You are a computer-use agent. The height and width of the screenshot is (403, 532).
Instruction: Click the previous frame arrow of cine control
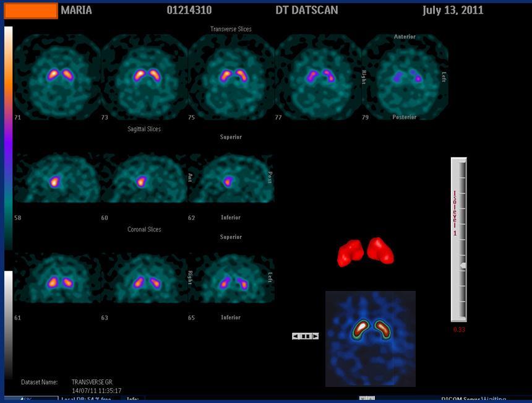coord(296,336)
